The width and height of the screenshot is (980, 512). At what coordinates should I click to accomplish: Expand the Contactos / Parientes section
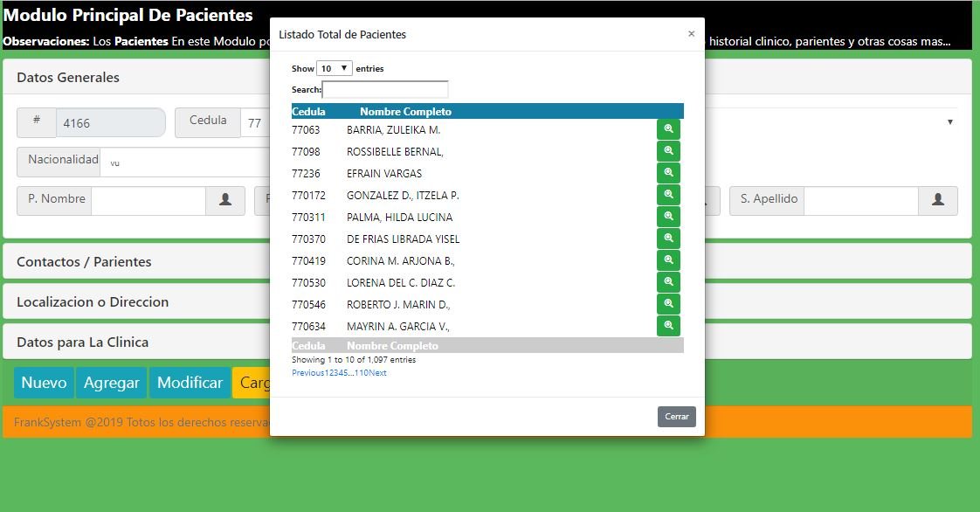(x=84, y=261)
